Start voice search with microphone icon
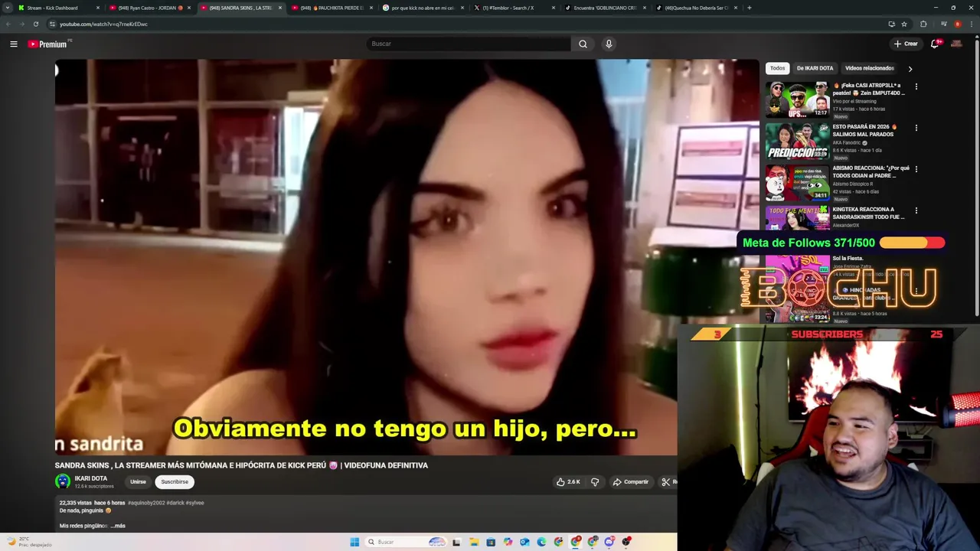 coord(609,44)
